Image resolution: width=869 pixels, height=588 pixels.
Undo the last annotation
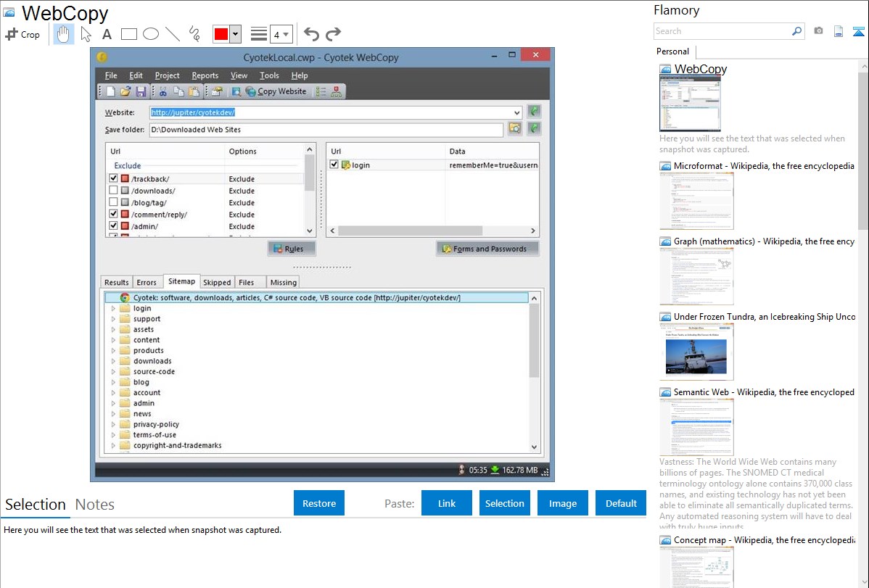[311, 34]
